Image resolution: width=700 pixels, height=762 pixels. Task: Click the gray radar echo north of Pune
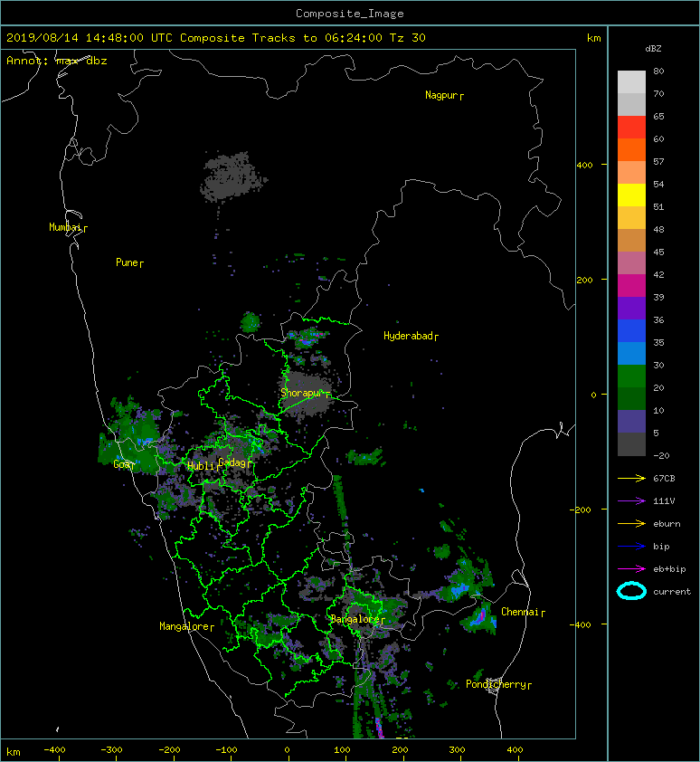[232, 176]
